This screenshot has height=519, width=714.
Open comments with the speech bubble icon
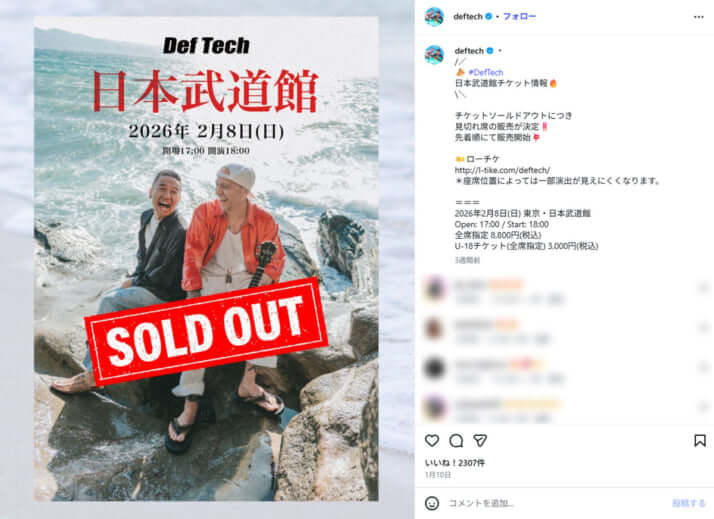456,440
